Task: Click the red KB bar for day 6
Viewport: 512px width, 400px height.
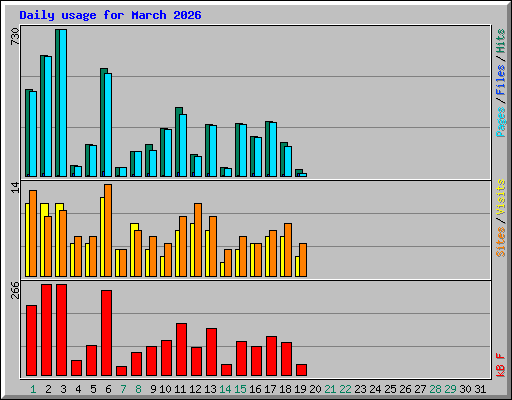Action: (106, 333)
